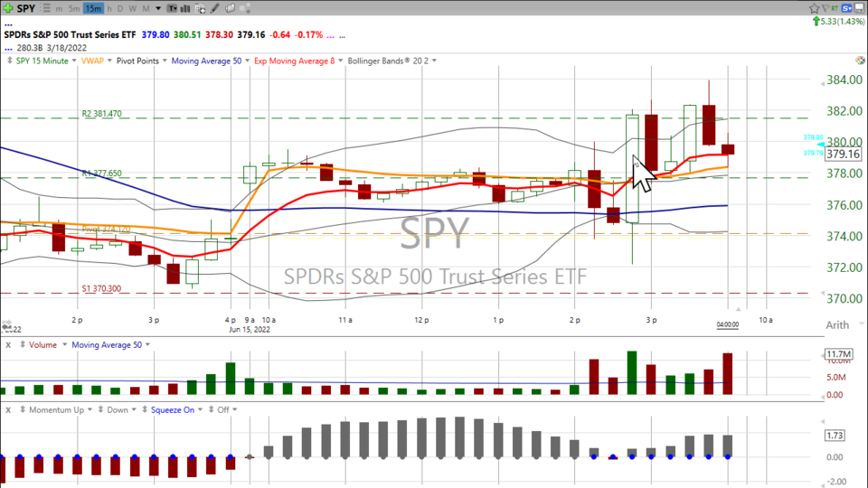Click the add indicator grid icon
This screenshot has width=868, height=488.
[x=201, y=8]
